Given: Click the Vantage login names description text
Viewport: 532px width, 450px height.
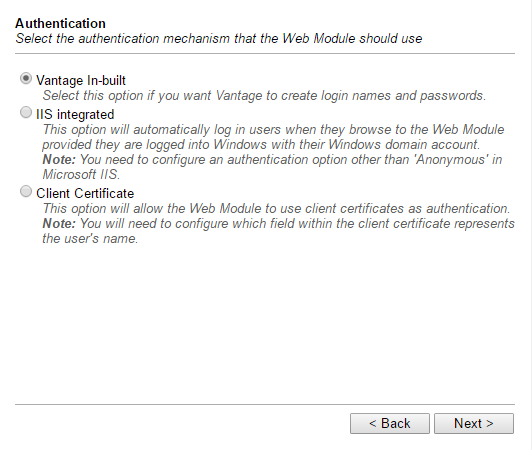Looking at the screenshot, I should pos(264,96).
